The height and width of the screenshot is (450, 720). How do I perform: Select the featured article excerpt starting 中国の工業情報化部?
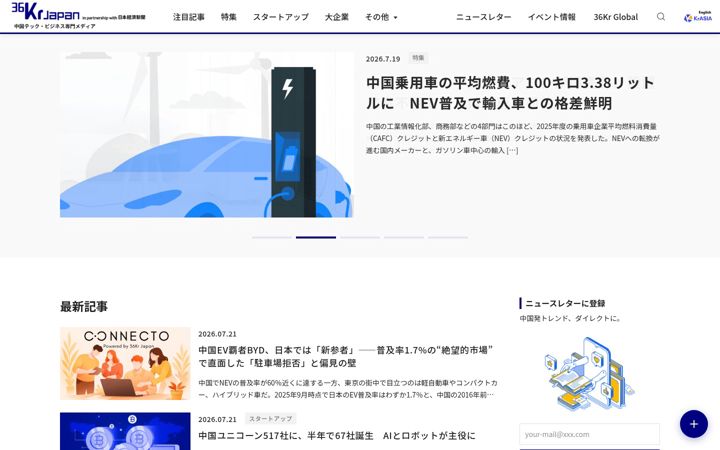[513, 138]
